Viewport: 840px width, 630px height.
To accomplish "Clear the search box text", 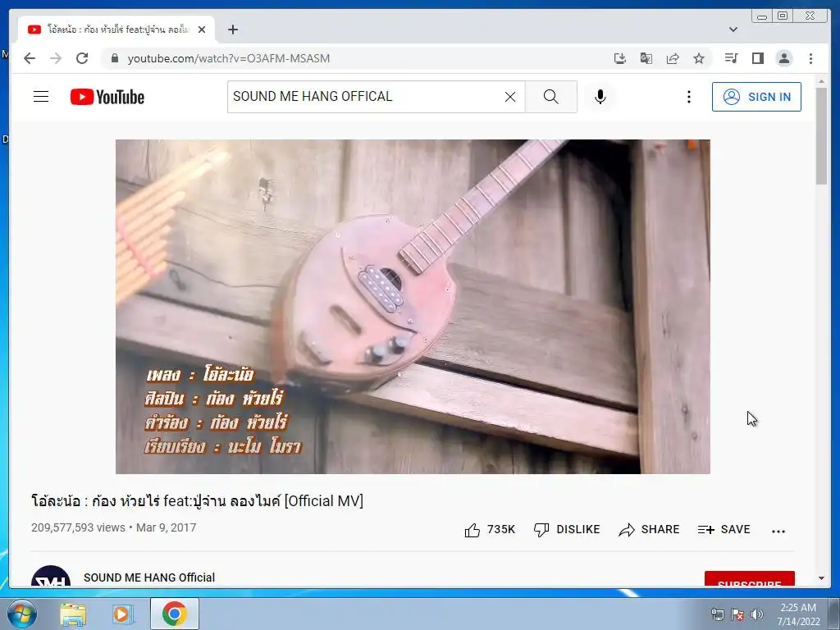I will click(x=510, y=97).
